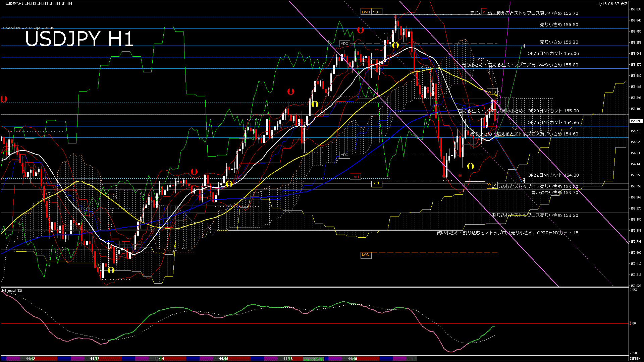Click the 買いやや小さめ 153.70 level label

click(x=555, y=193)
